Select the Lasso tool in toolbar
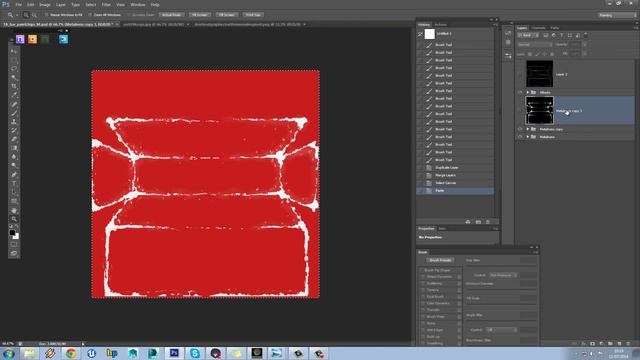The width and height of the screenshot is (640, 360). (x=14, y=69)
